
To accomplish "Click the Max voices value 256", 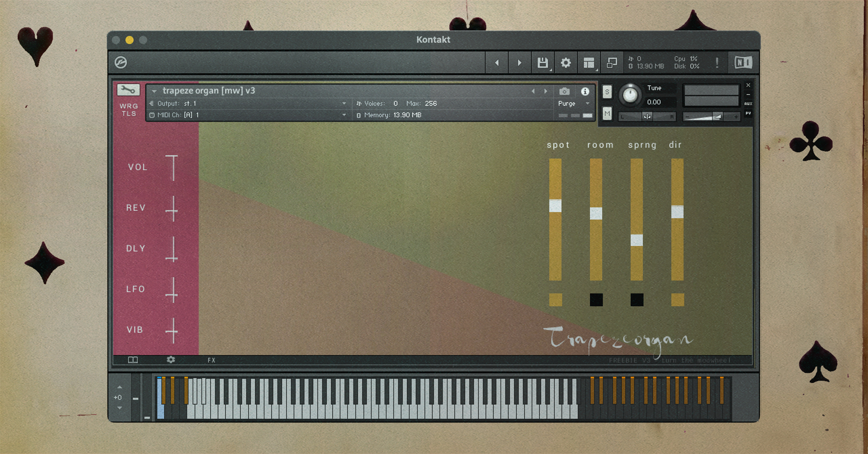I will 431,104.
